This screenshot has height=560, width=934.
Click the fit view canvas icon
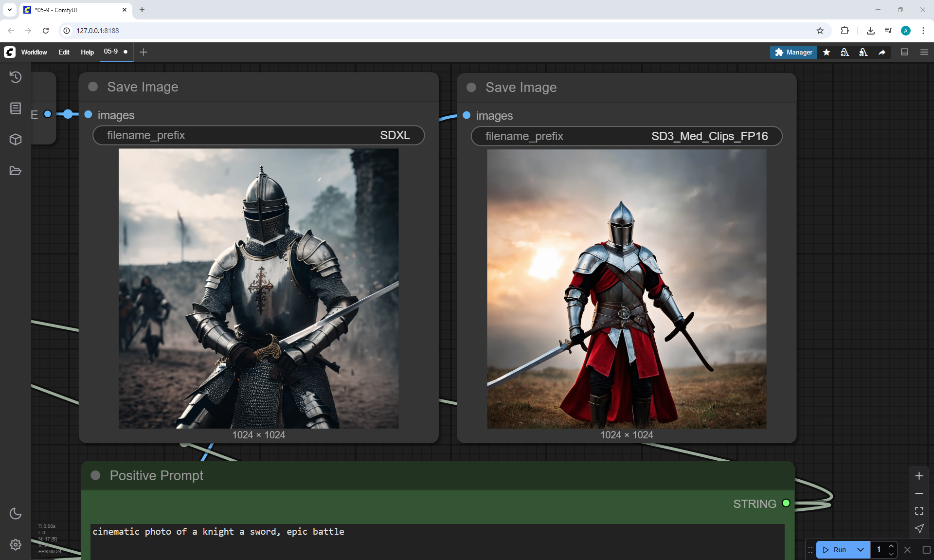point(919,511)
